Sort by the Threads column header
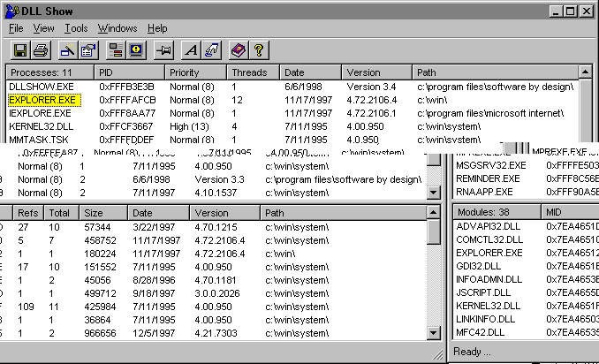Screen dimensions: 599x364 coord(254,72)
